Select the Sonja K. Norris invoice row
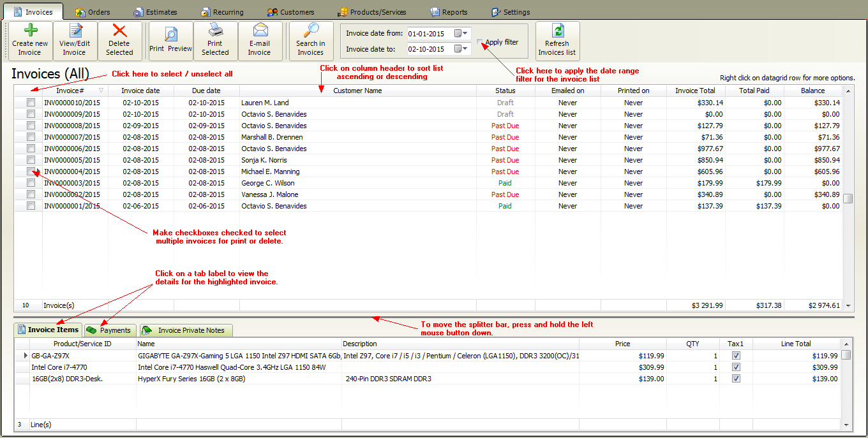Viewport: 868px width, 438px height. 428,160
